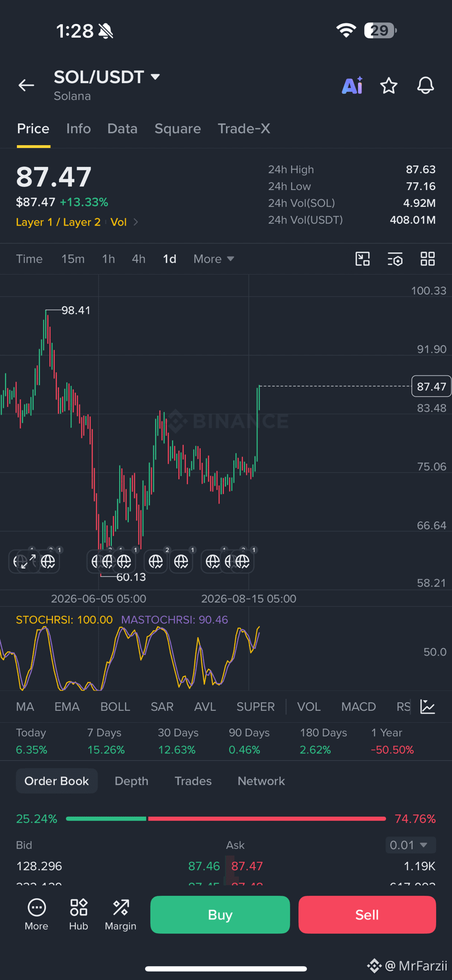
Task: Open the chart drawing tools icon
Action: tap(362, 259)
